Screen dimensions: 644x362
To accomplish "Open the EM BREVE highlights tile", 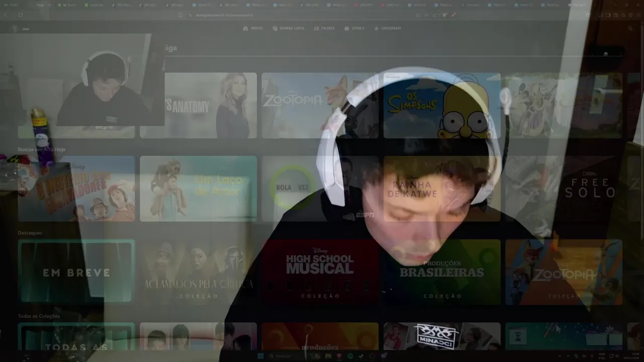I will click(x=76, y=272).
